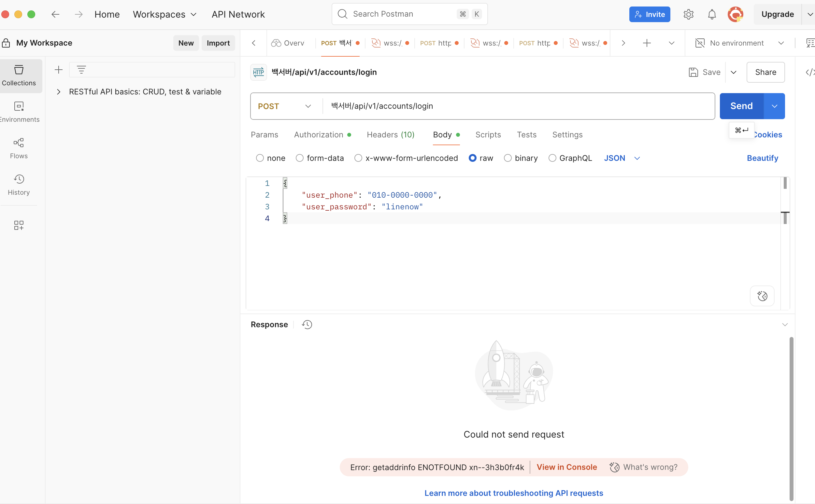Open settings gear in header

[x=688, y=14]
